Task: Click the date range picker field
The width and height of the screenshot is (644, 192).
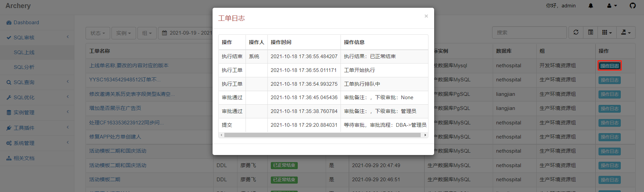Action: [187, 33]
